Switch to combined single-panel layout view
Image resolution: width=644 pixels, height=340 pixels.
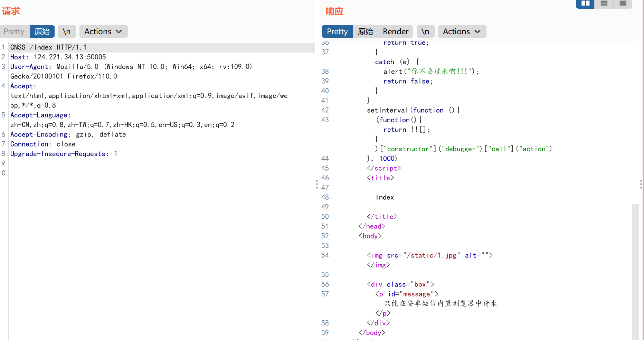click(x=623, y=4)
